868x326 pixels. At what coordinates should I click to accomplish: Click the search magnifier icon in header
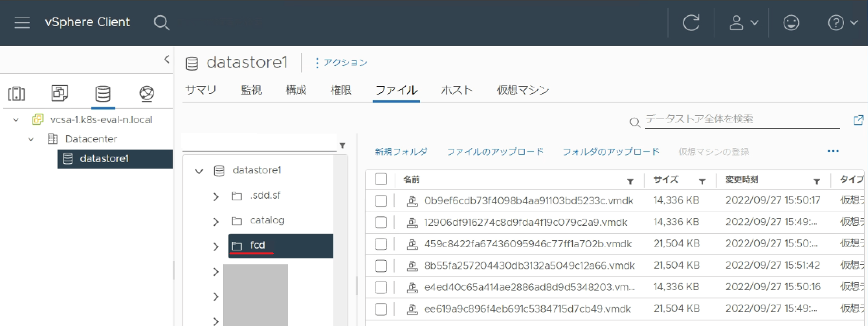click(x=162, y=23)
